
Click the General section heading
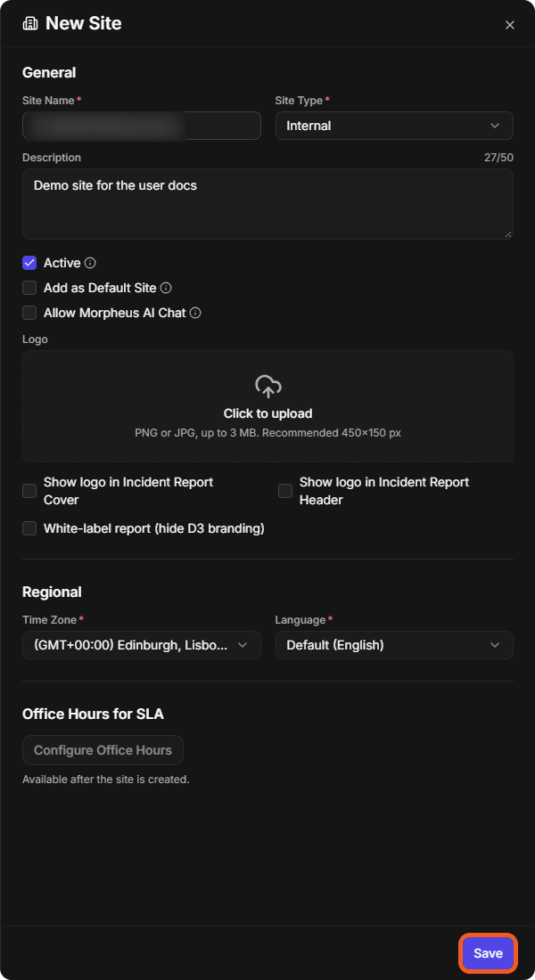coord(49,72)
